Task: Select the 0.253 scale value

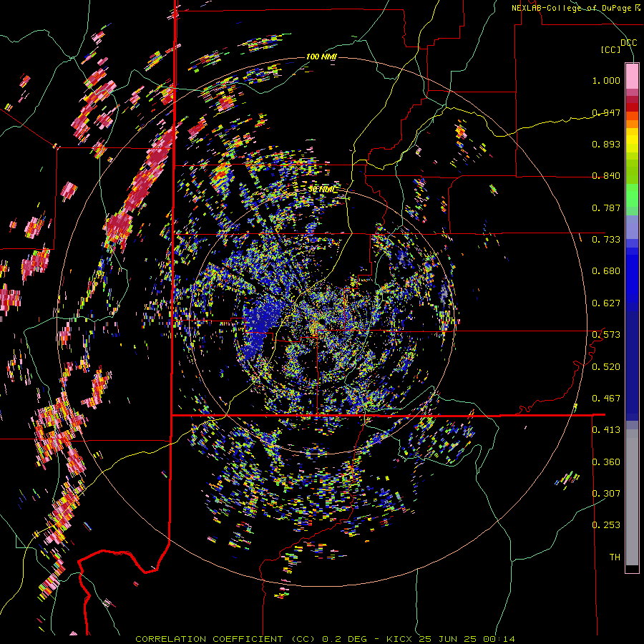Action: [x=606, y=525]
